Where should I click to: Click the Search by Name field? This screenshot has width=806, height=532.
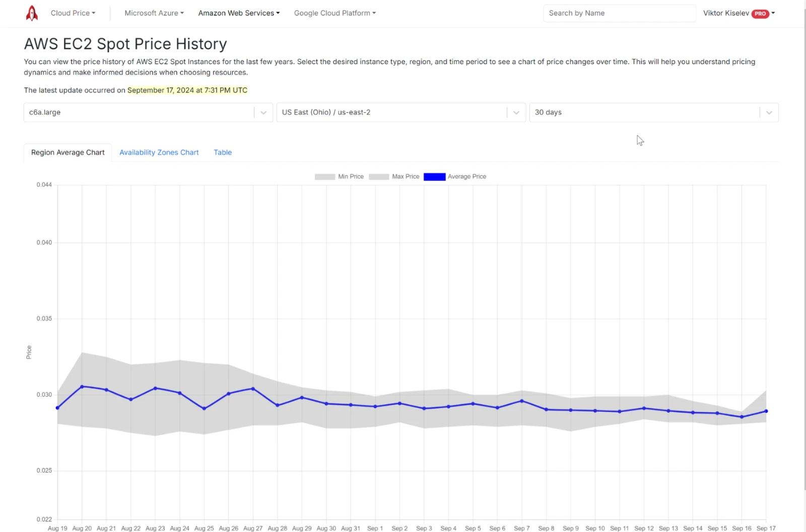tap(619, 13)
